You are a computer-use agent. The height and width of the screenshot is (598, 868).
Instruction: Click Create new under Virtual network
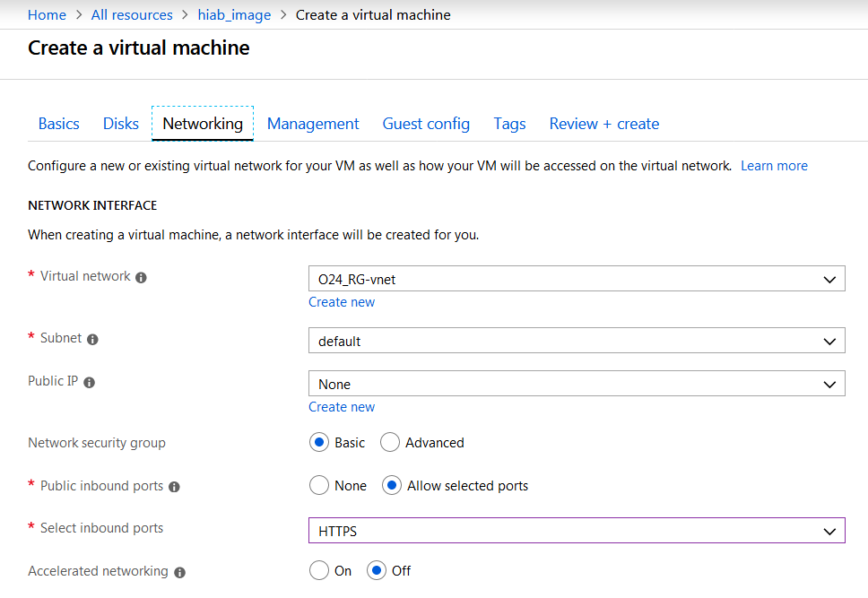click(342, 302)
